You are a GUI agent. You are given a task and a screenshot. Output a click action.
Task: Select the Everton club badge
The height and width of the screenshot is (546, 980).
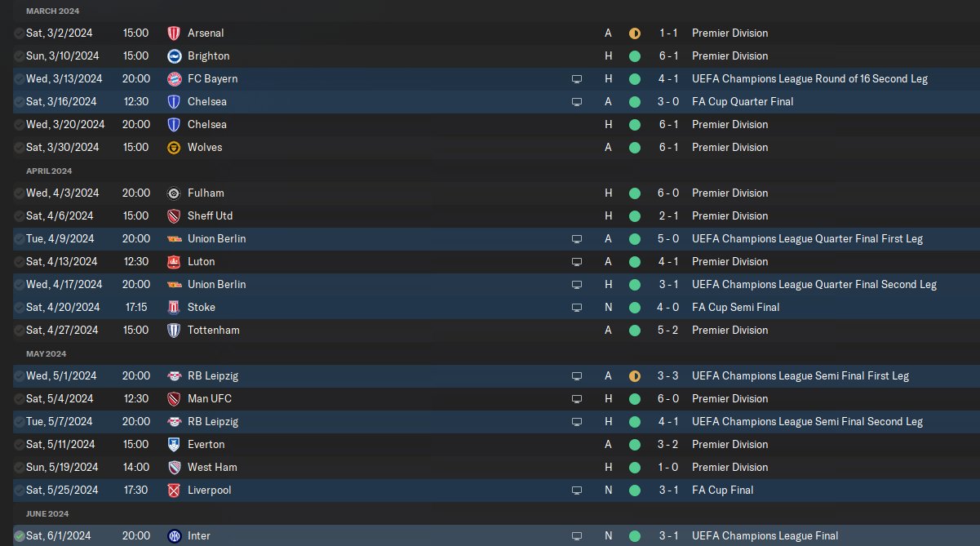(173, 445)
